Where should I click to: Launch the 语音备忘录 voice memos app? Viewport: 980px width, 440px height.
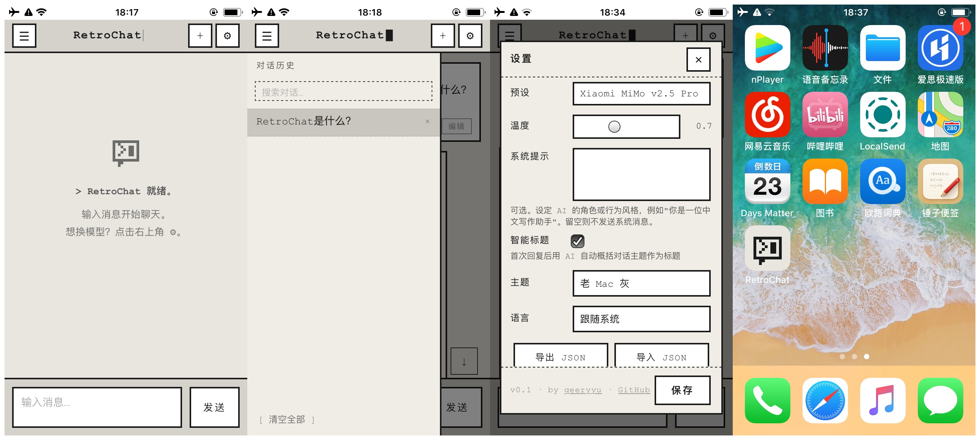click(x=825, y=48)
